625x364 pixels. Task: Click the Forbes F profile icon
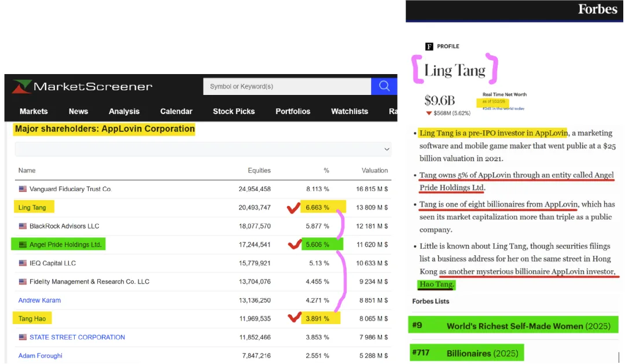click(429, 46)
